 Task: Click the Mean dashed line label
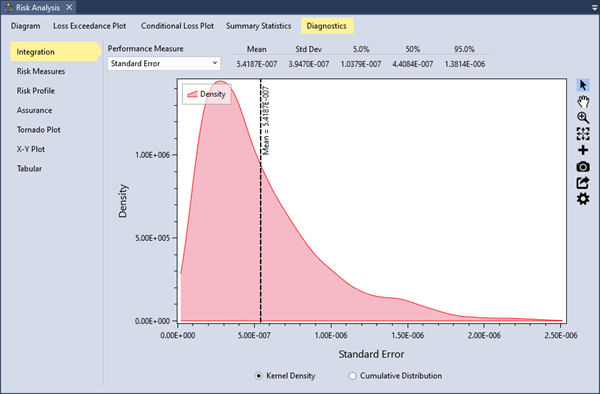(266, 121)
